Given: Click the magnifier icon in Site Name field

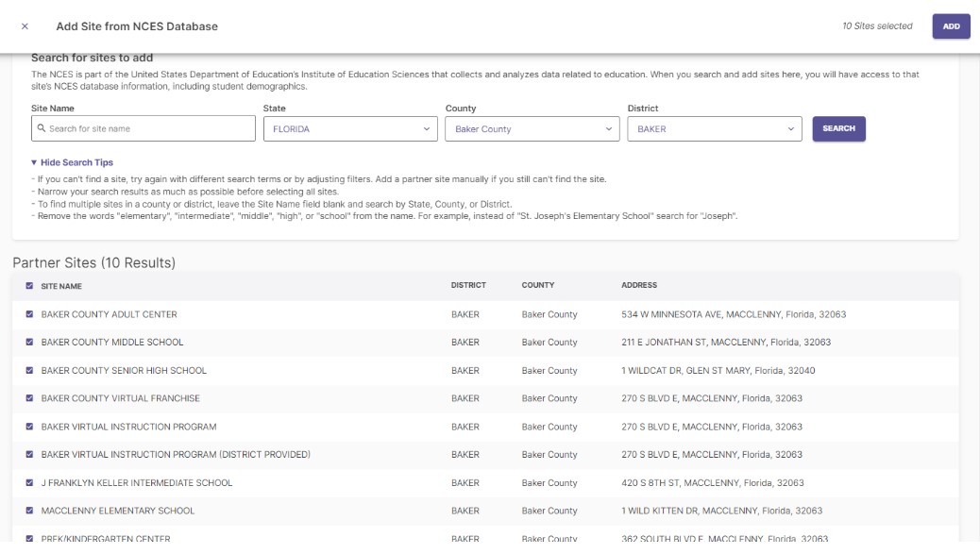Looking at the screenshot, I should (x=42, y=128).
